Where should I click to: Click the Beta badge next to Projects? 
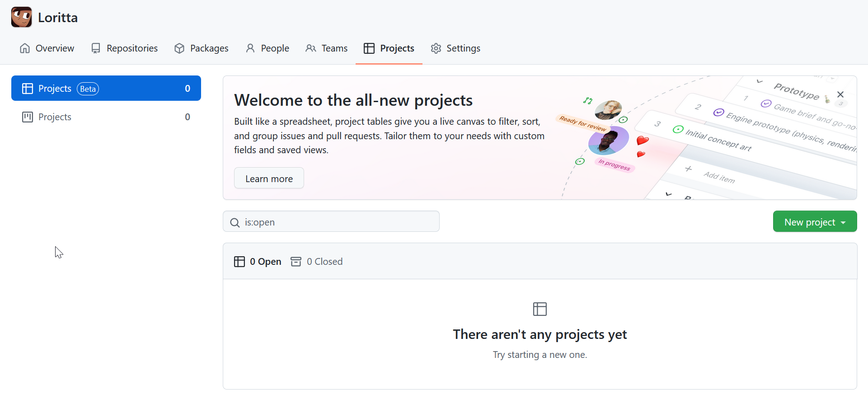[x=88, y=89]
